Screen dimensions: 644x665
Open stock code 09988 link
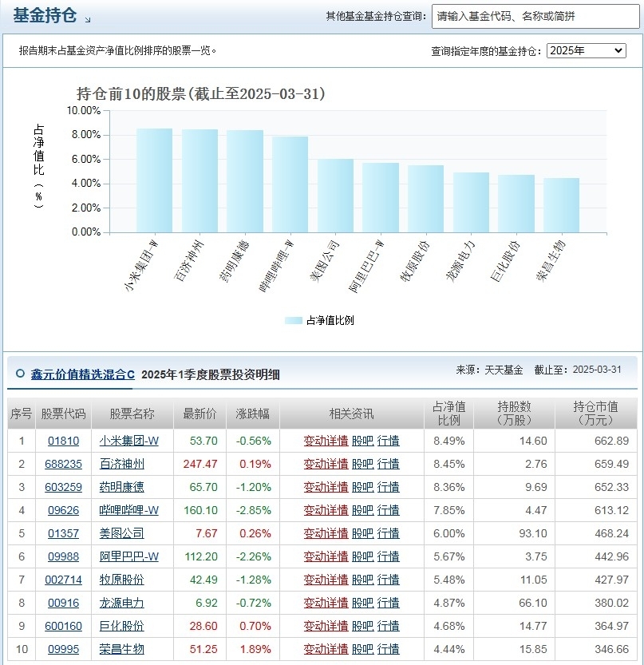click(64, 557)
